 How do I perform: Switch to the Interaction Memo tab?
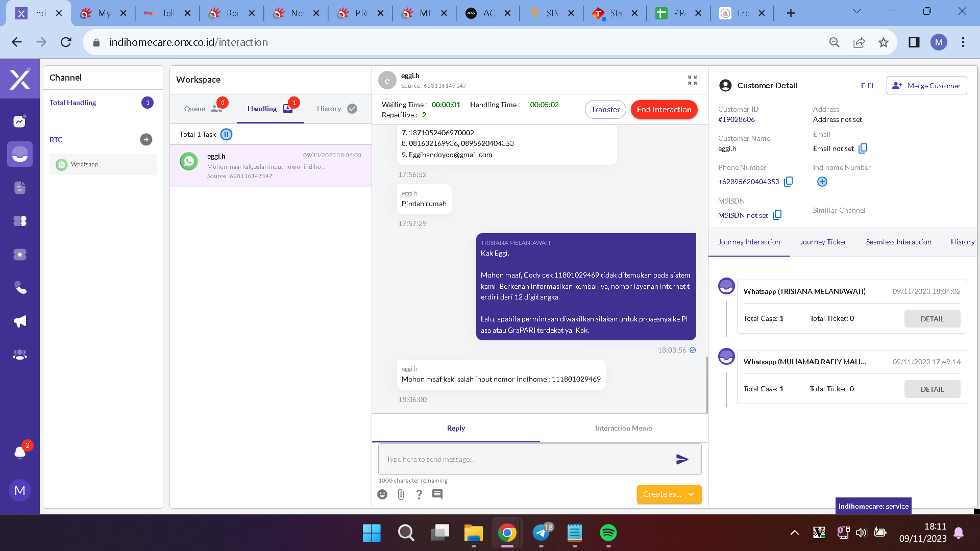tap(623, 428)
